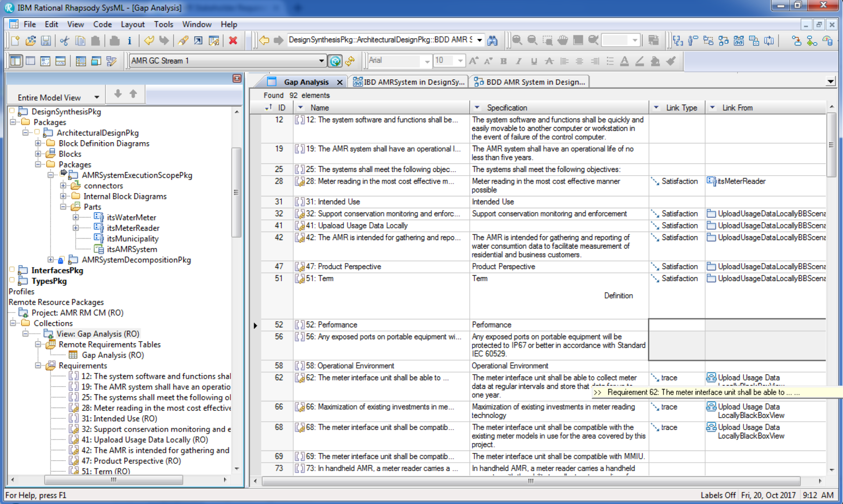Open the AMR GC Stream 1 combo box
The width and height of the screenshot is (843, 504).
click(321, 61)
